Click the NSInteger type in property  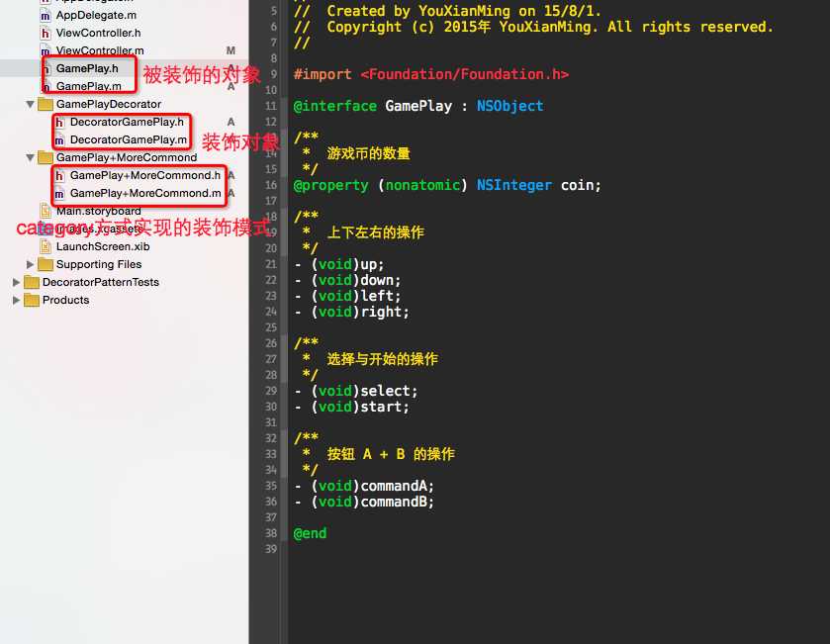click(513, 185)
